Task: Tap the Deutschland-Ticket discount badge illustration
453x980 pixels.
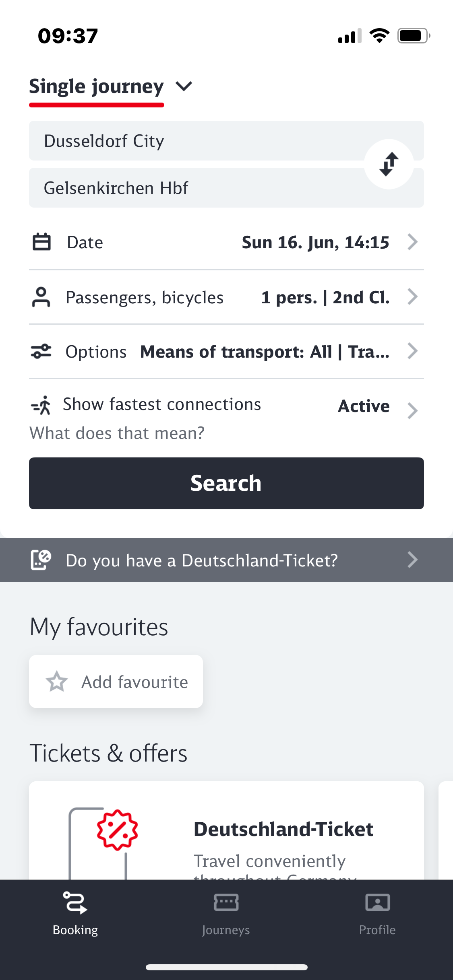Action: click(x=117, y=830)
